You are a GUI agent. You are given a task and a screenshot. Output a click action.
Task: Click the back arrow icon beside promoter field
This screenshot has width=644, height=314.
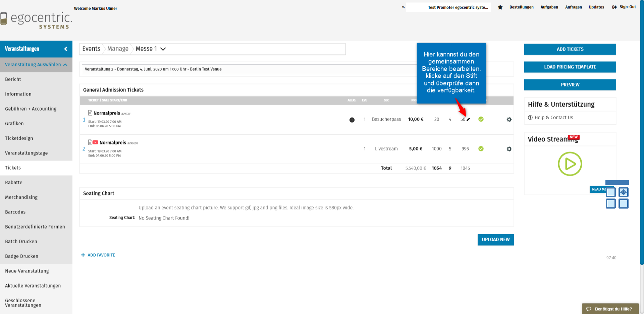(x=403, y=7)
